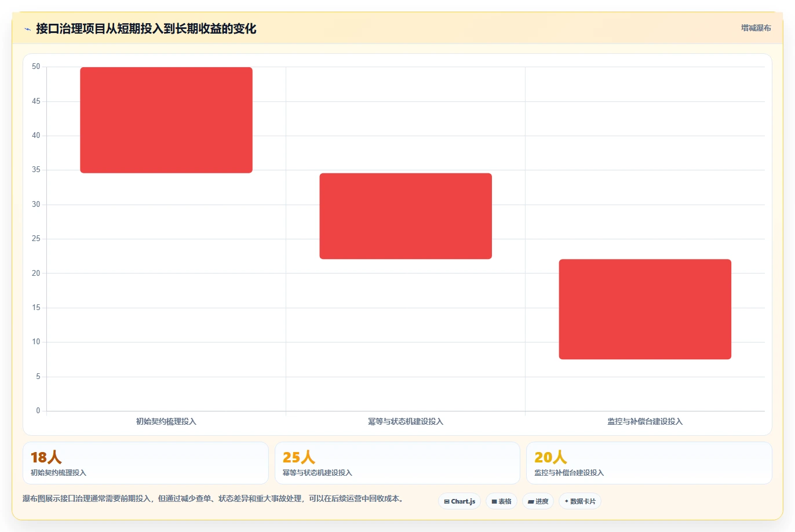Click the chart title 接口治理项目从短期投入到长期收益的变化

[146, 28]
